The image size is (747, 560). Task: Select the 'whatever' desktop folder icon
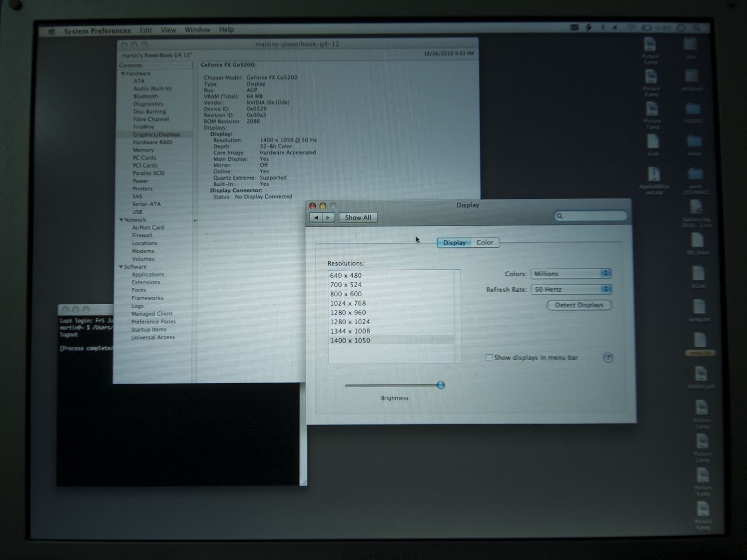(691, 80)
